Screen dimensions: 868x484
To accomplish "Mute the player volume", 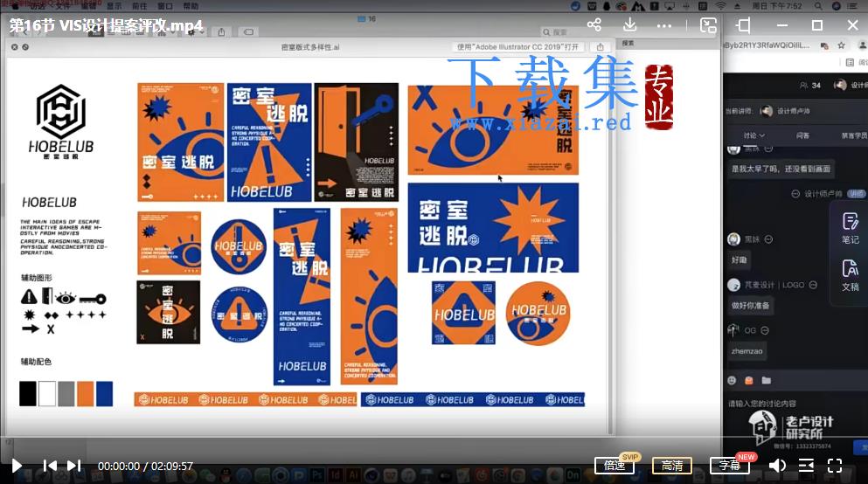I will click(x=777, y=466).
